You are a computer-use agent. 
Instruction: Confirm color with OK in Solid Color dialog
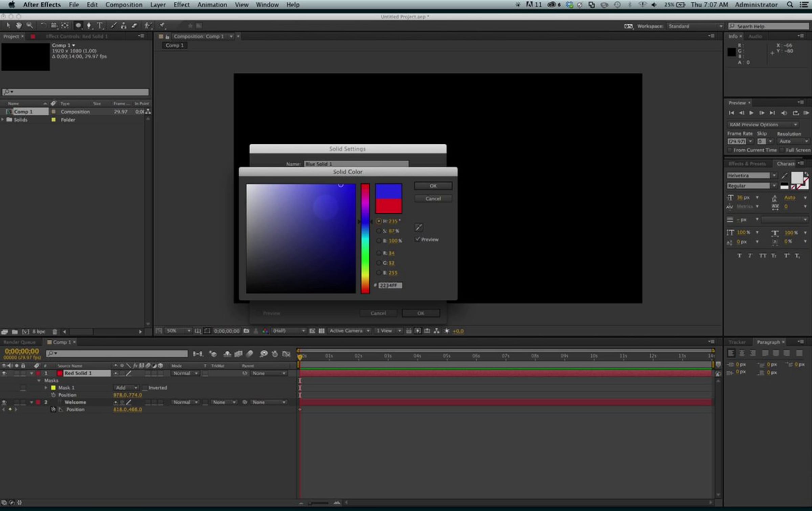pos(433,186)
